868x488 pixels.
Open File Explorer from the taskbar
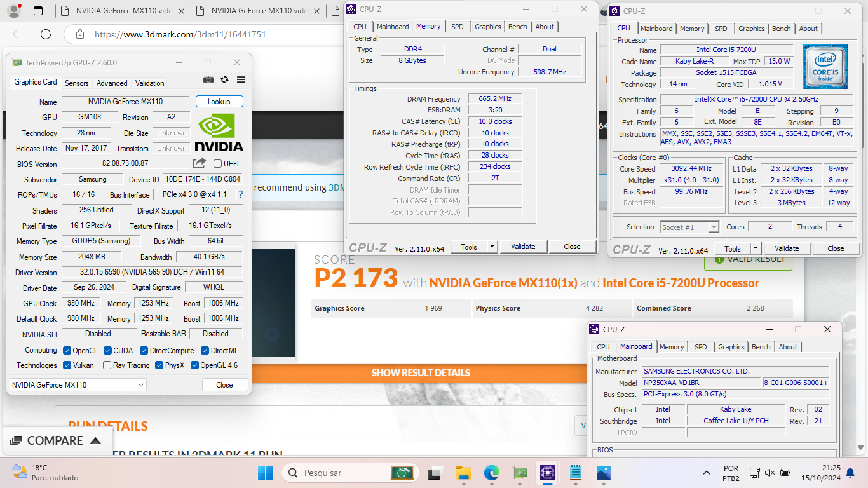[x=463, y=473]
